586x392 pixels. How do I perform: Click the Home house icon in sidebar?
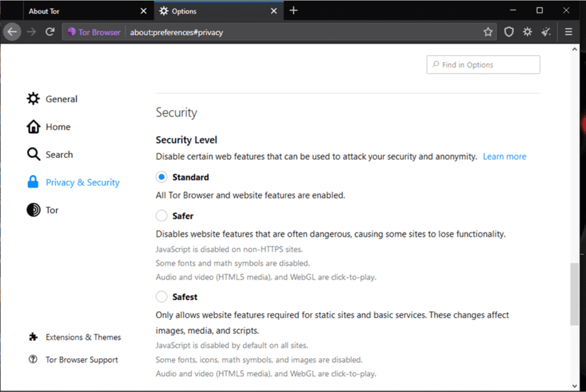click(x=33, y=127)
